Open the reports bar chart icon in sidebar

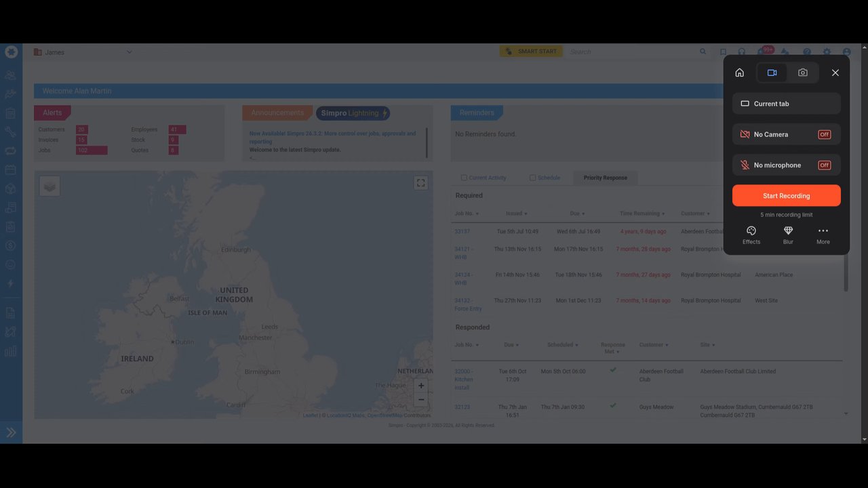[x=10, y=351]
